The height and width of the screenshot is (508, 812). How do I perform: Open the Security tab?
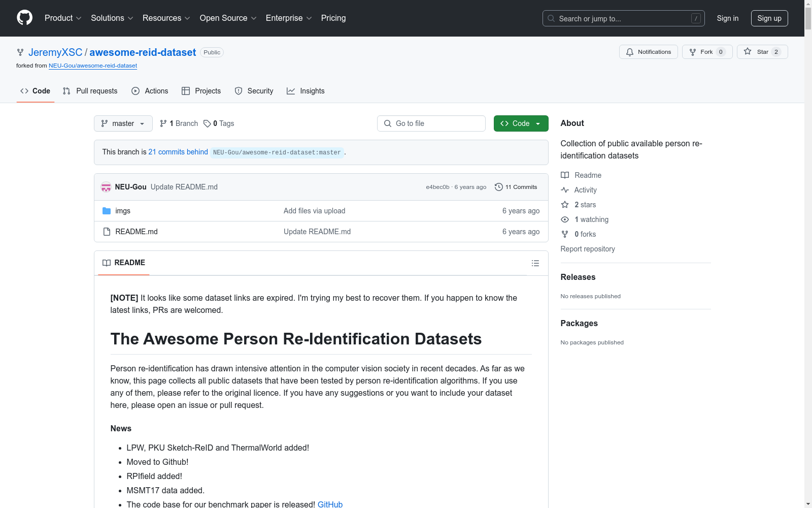[254, 91]
